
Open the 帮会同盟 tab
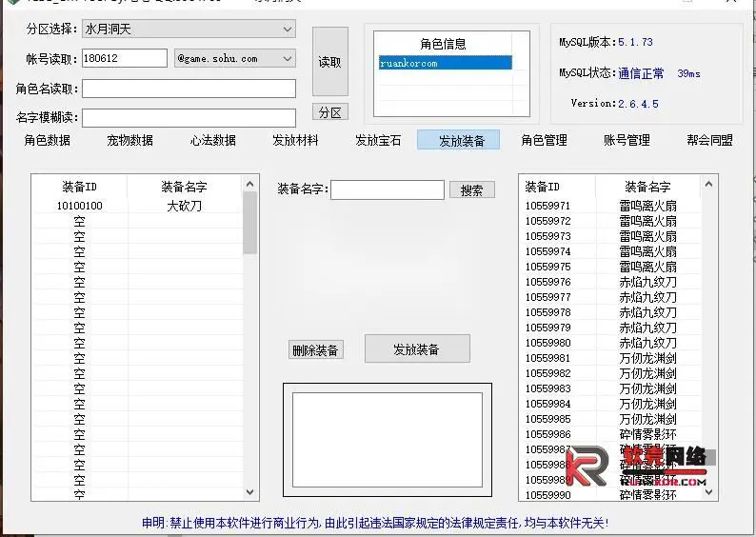(709, 140)
